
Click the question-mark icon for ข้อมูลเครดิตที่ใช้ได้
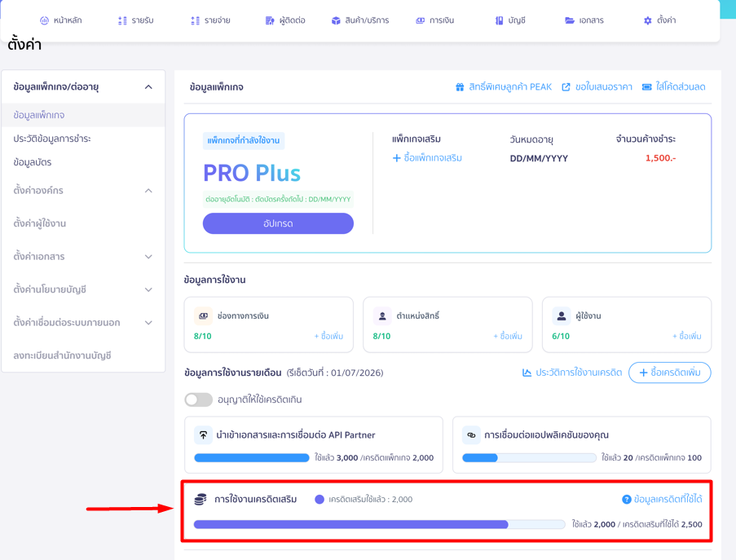coord(627,500)
